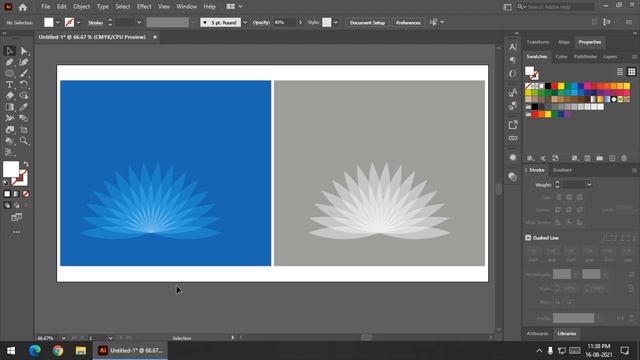Open the Effect menu
Screen dimensions: 640x360
tap(144, 7)
